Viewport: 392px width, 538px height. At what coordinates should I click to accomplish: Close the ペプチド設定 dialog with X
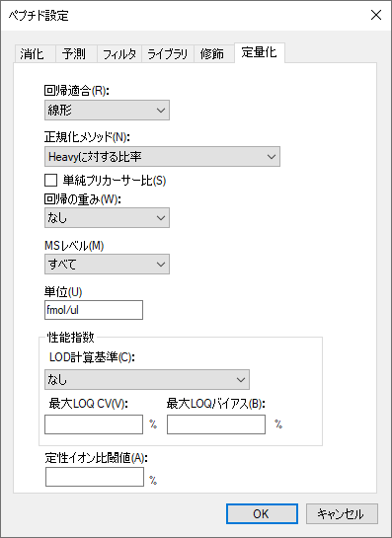(x=376, y=15)
